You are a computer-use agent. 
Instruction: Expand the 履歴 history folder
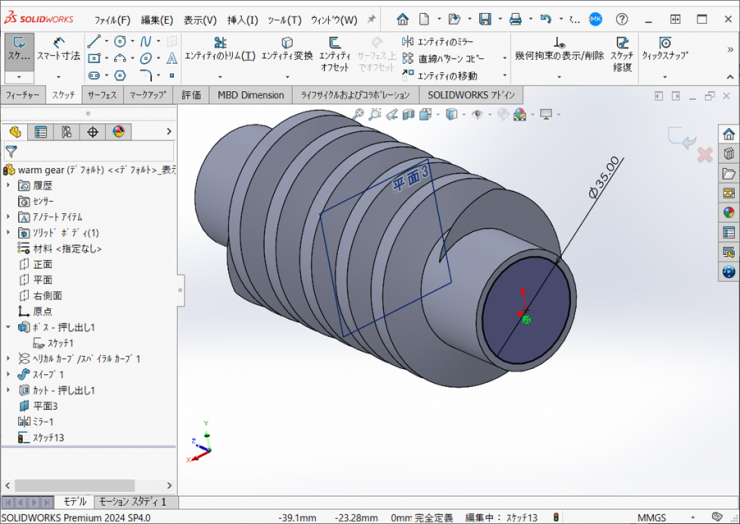click(x=9, y=185)
